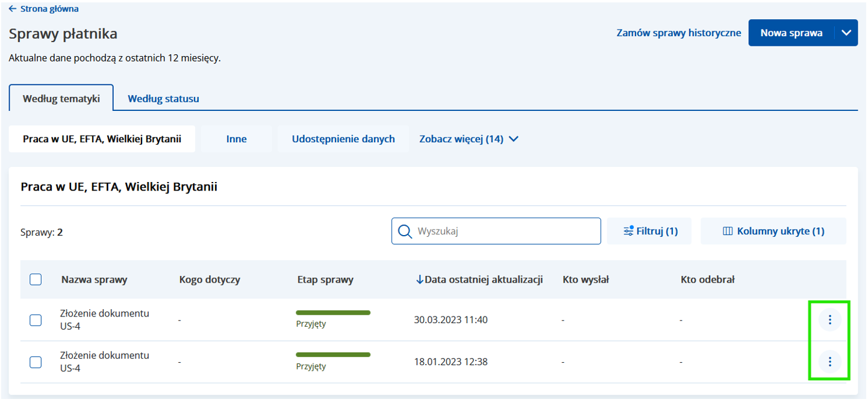
Task: Check the box for the 18.01.2023 case
Action: pos(36,362)
